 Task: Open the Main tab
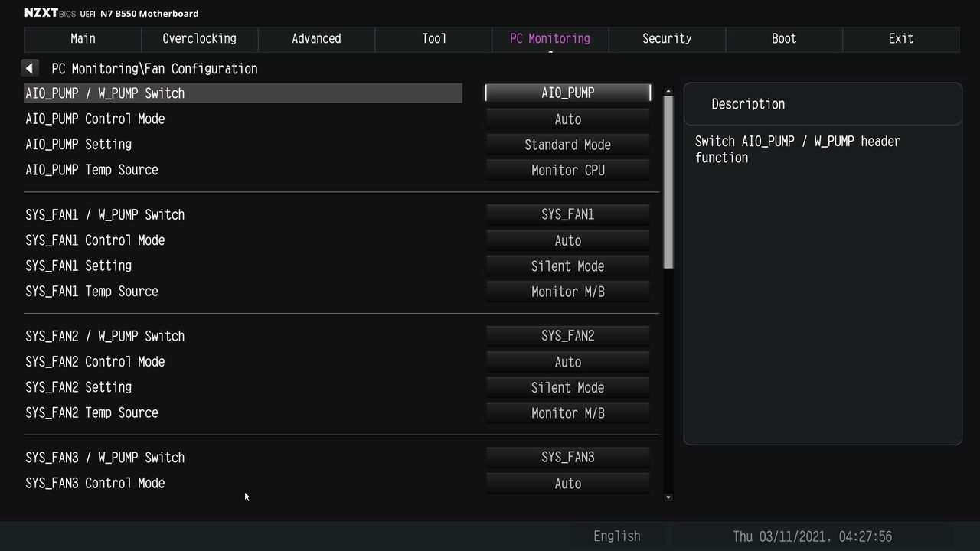click(83, 39)
